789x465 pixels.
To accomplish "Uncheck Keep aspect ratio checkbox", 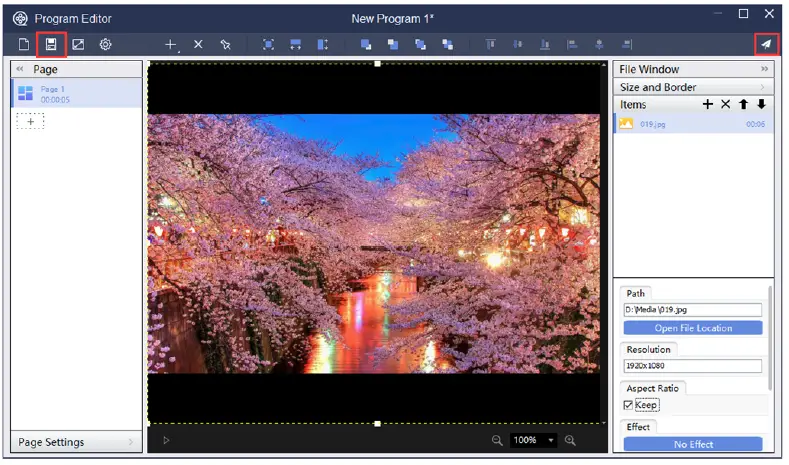I will 628,405.
